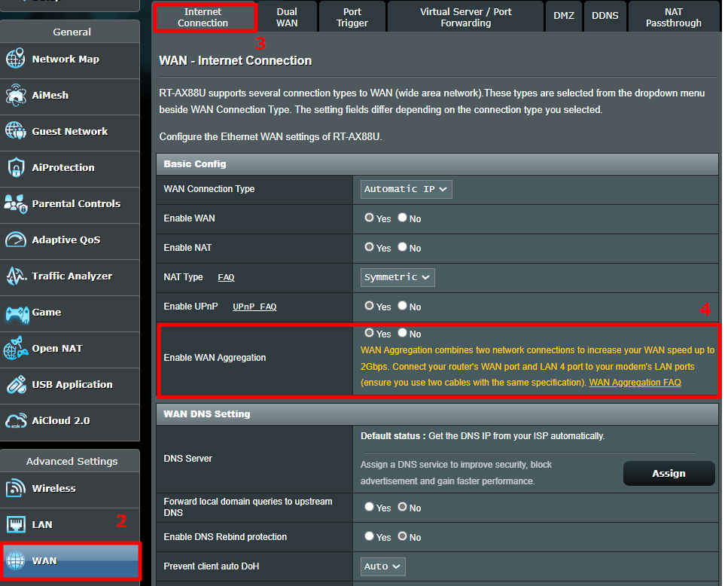Choose Yes for DNS Rebind protection
Image resolution: width=728 pixels, height=586 pixels.
point(369,536)
